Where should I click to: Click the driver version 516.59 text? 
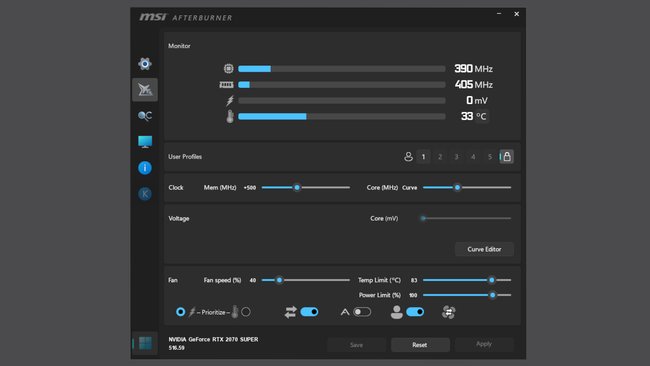coord(176,348)
